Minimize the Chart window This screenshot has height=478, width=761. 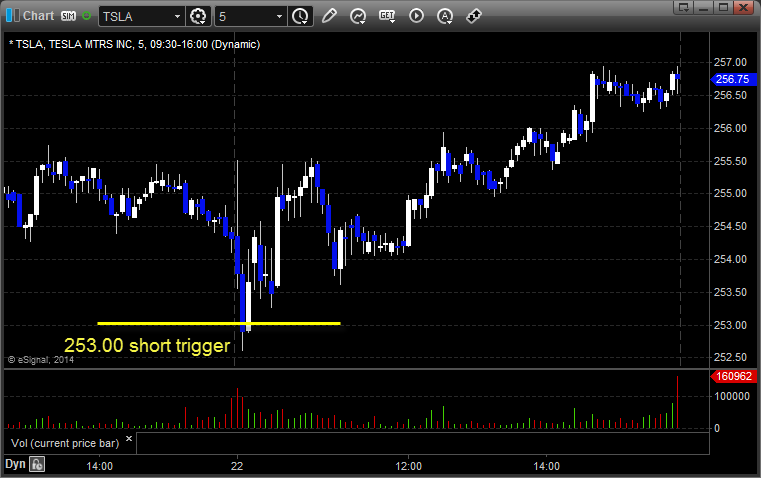[704, 7]
